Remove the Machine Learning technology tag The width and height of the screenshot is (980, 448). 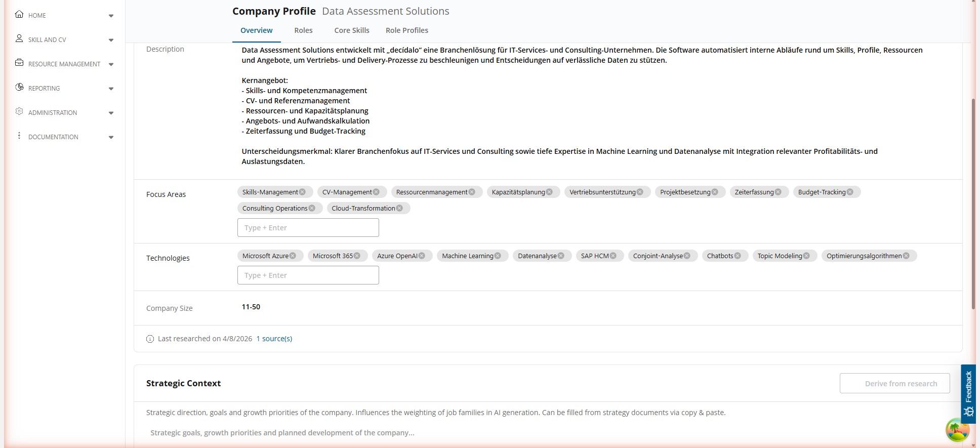(498, 256)
